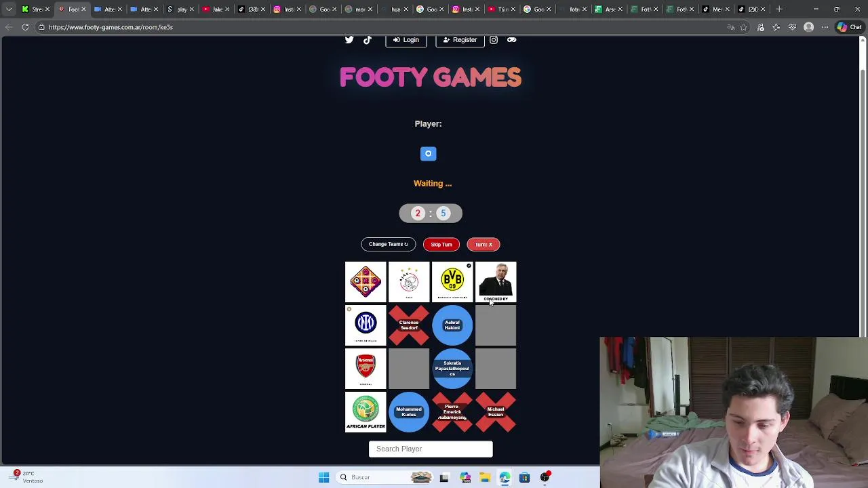868x488 pixels.
Task: Reload the page with refresh icon
Action: click(25, 27)
